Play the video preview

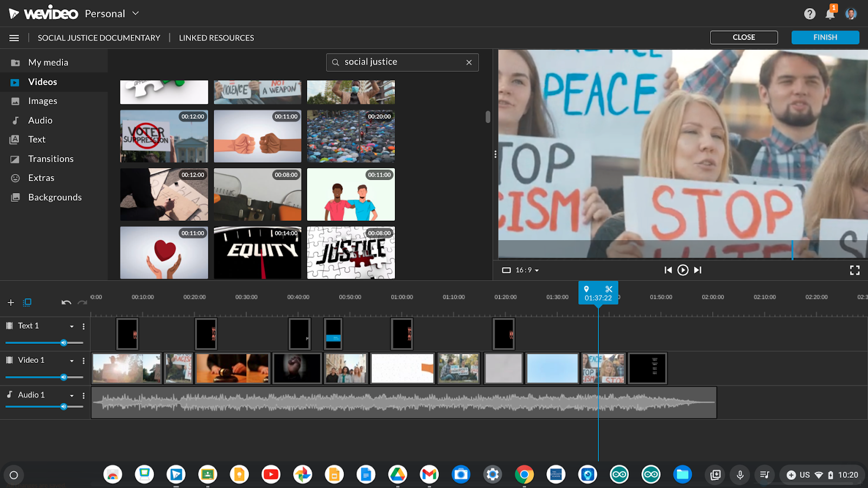(x=683, y=270)
